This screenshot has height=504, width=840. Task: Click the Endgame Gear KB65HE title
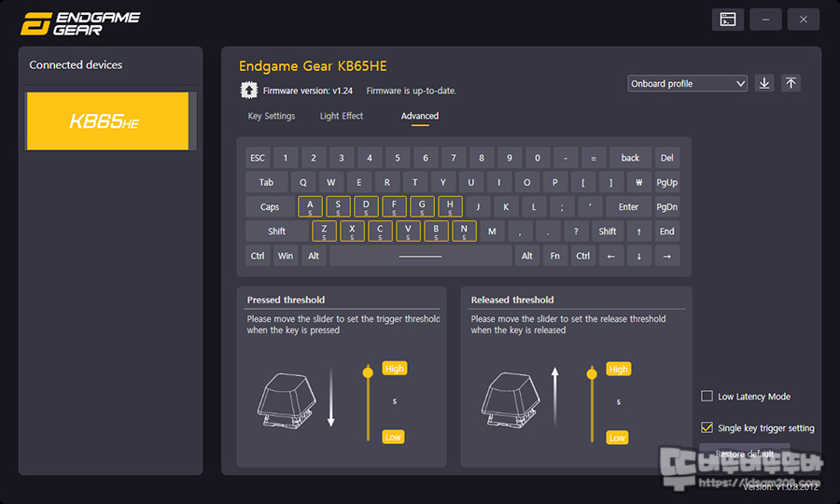313,66
